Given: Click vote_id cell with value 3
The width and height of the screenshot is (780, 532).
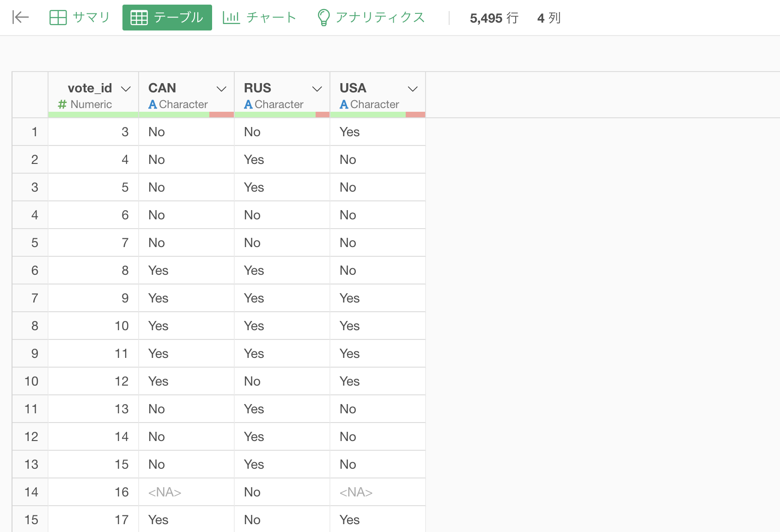Looking at the screenshot, I should tap(93, 132).
